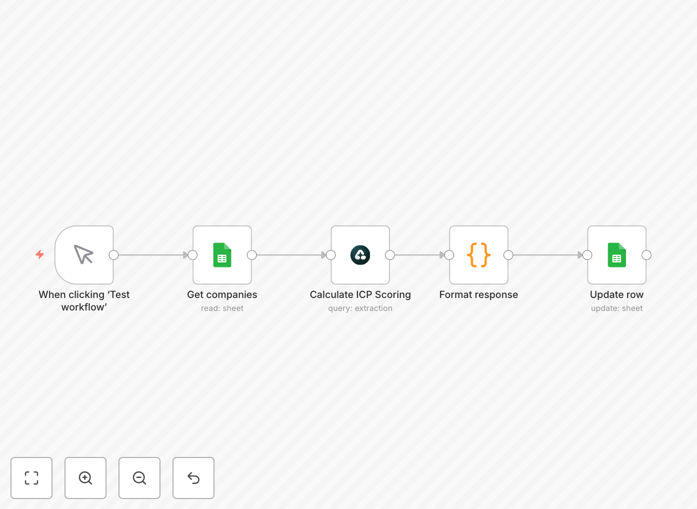Click Get companies input connector

pyautogui.click(x=192, y=255)
